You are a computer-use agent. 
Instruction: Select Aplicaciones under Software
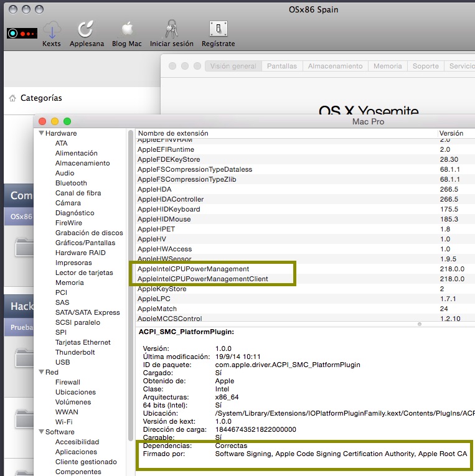76,452
